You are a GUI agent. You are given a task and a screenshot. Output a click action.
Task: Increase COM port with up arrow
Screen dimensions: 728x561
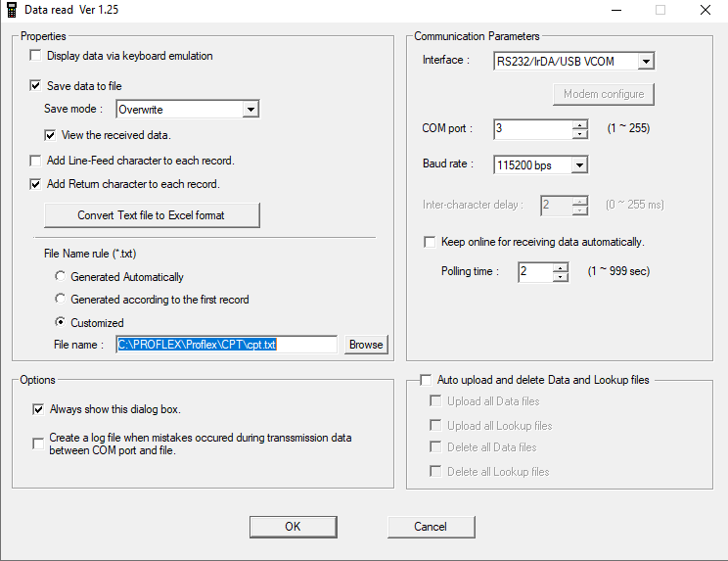tap(580, 124)
